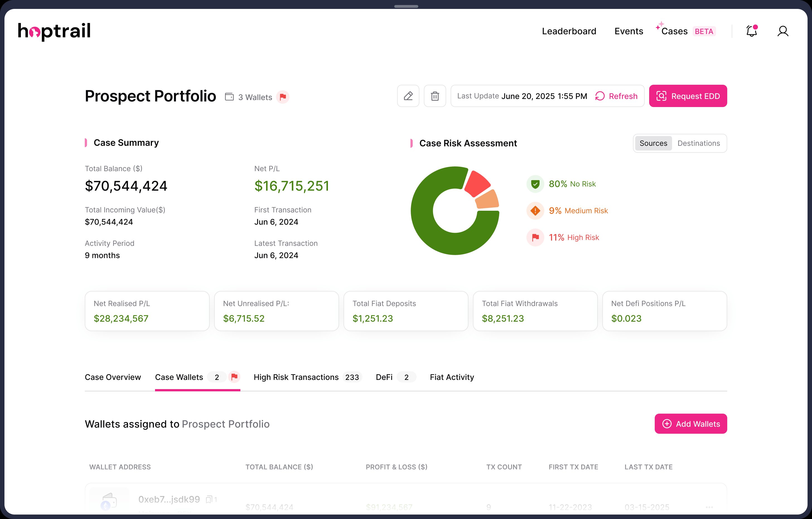Click the green No Risk shield icon
Viewport: 812px width, 519px height.
coord(535,184)
